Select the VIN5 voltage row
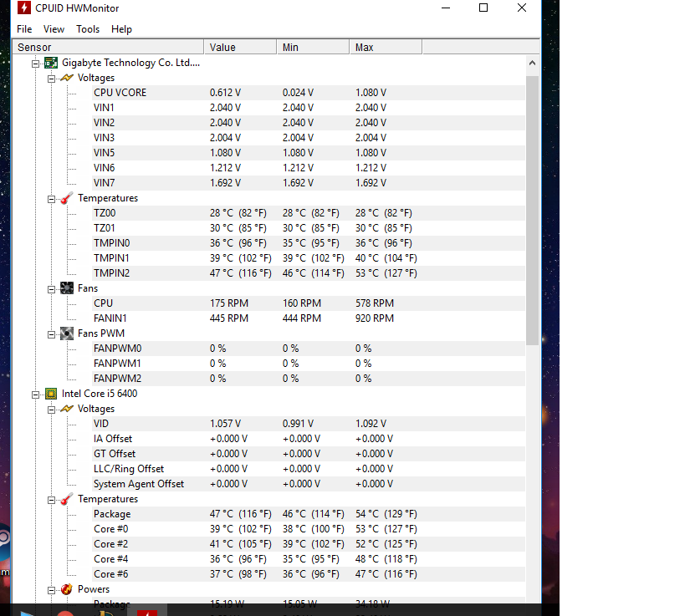 click(x=308, y=153)
